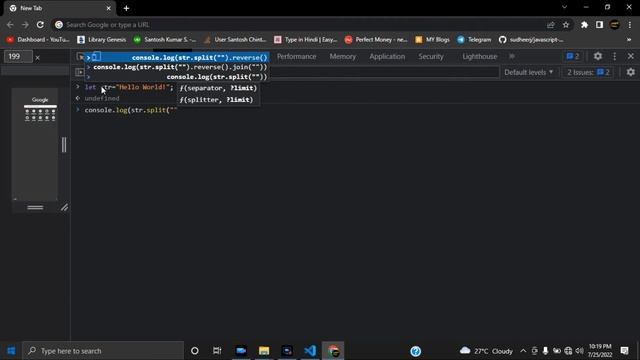640x360 pixels.
Task: Click the address bar search field
Action: [x=302, y=25]
